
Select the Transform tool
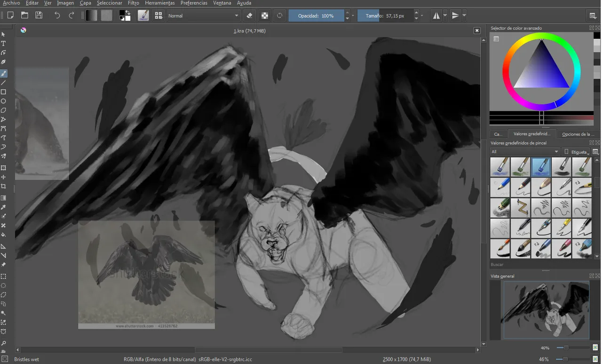3,168
